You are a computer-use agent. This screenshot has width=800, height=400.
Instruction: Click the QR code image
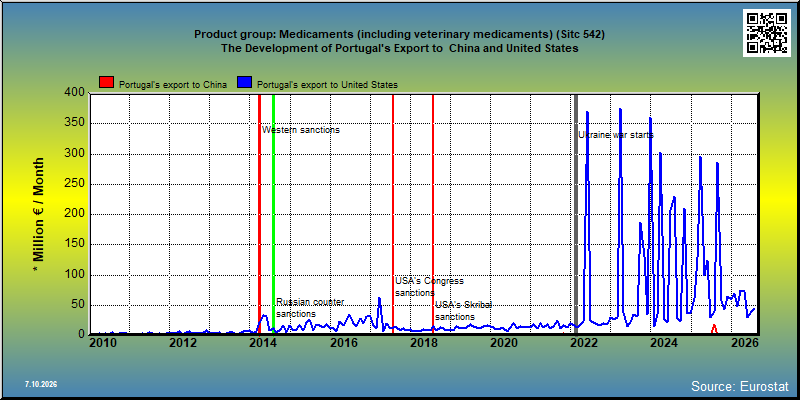click(x=769, y=33)
